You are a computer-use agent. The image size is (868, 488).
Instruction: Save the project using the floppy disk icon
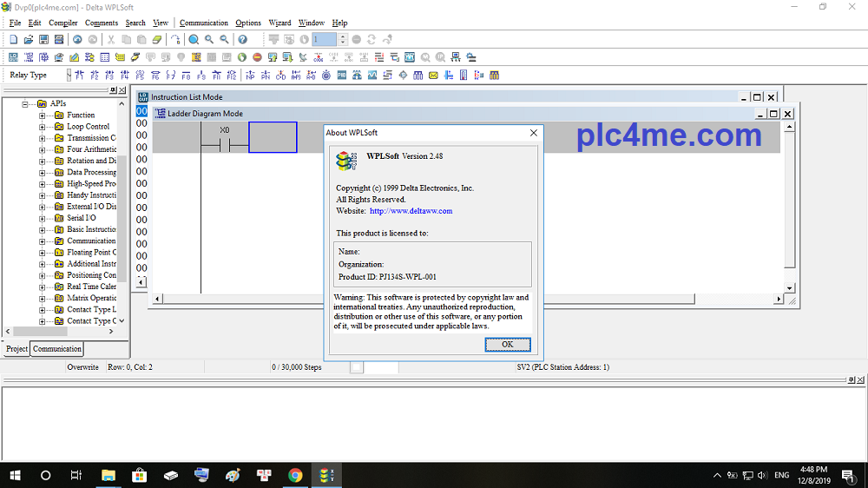[43, 40]
